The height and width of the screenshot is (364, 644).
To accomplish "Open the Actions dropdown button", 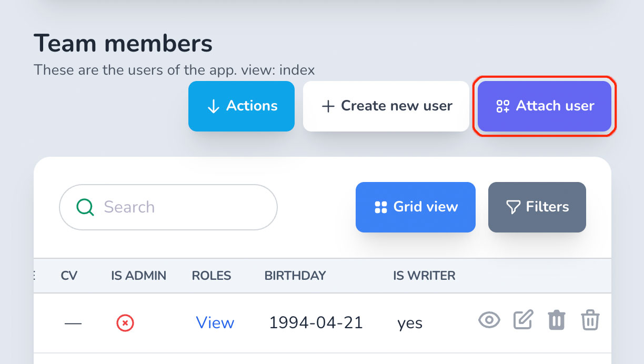I will pyautogui.click(x=241, y=106).
